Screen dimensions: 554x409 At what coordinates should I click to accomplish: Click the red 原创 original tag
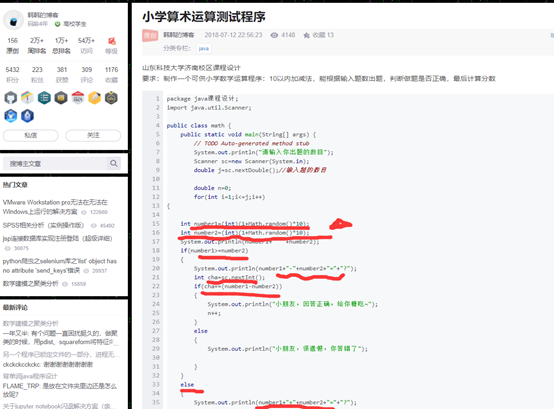[x=150, y=35]
